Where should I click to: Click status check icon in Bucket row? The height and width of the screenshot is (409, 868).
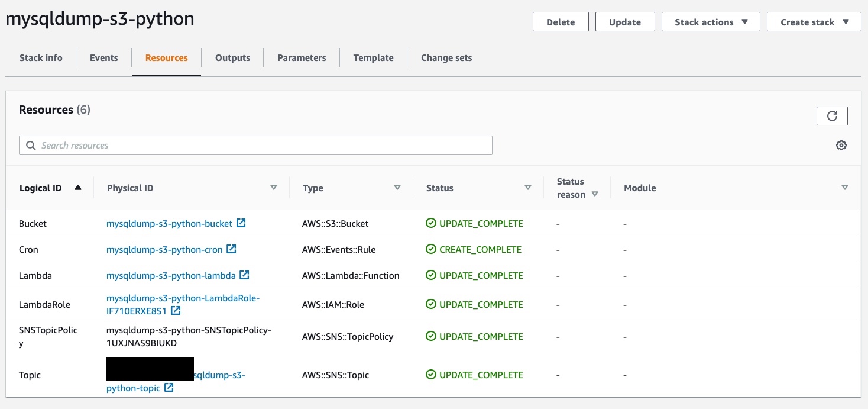pyautogui.click(x=431, y=223)
